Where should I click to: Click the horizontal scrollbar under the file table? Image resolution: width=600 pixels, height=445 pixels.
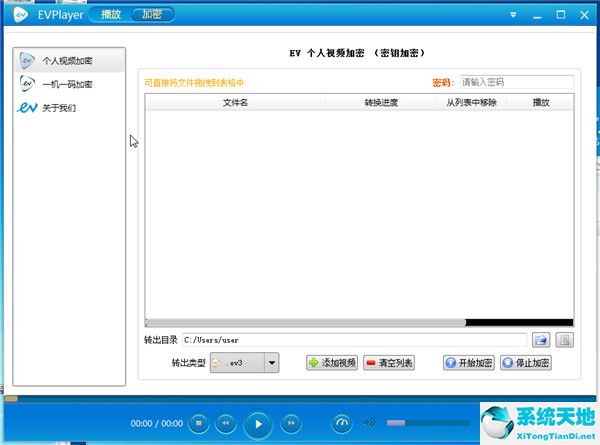[x=305, y=323]
